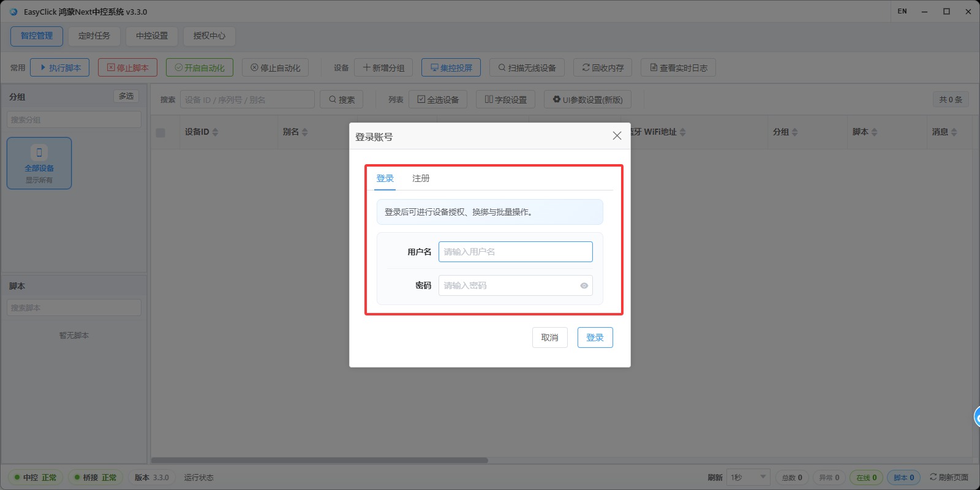Sort by 别名 column arrows
Screen dimensions: 980x490
click(x=304, y=132)
